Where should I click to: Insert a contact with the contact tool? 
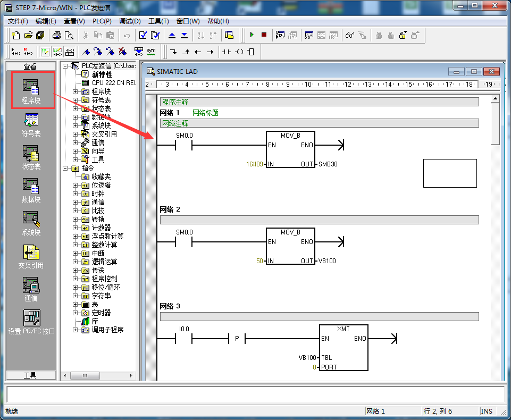point(227,52)
